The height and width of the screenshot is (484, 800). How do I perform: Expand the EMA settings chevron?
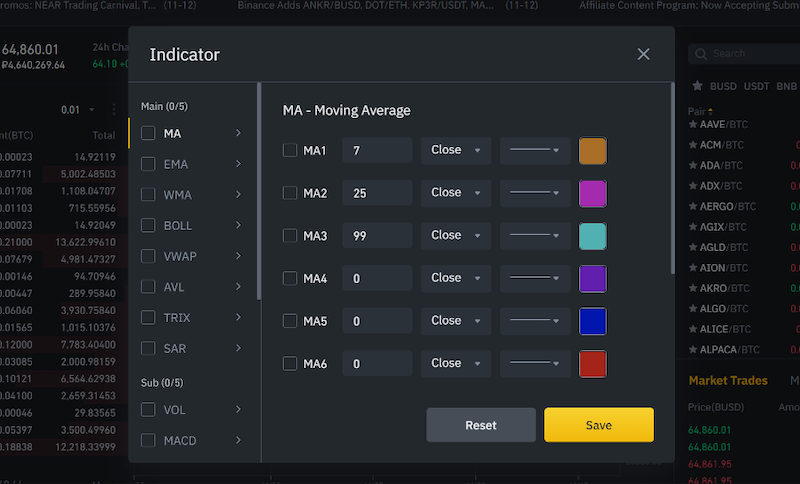click(x=238, y=164)
